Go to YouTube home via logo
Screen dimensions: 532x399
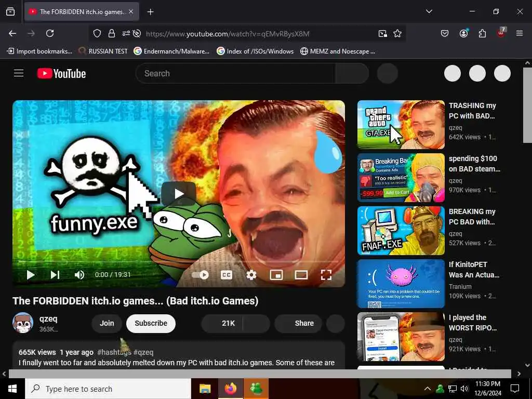point(61,73)
